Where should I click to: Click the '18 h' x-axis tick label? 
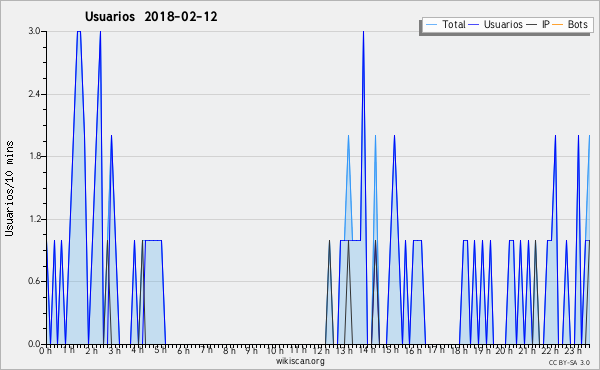(x=459, y=351)
